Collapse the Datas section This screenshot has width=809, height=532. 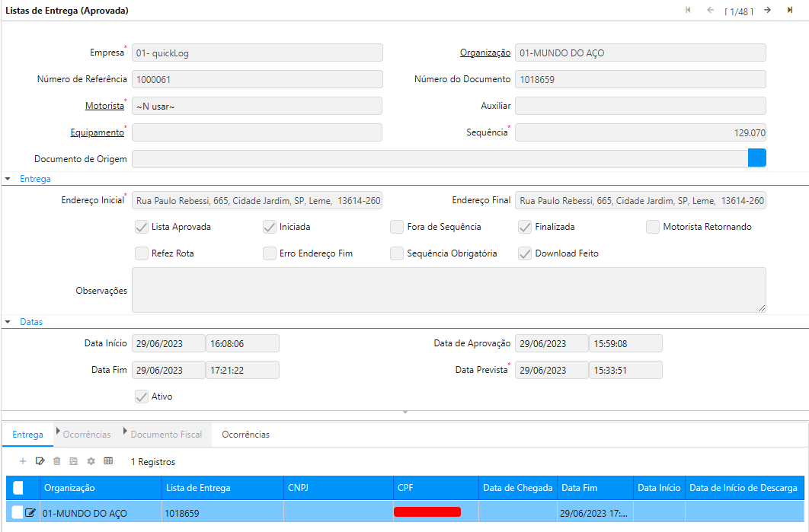(8, 322)
